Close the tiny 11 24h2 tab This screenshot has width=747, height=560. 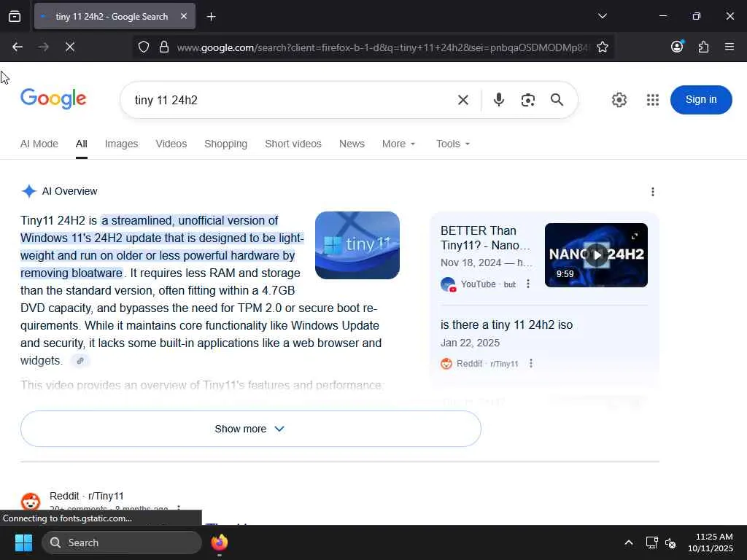coord(184,17)
